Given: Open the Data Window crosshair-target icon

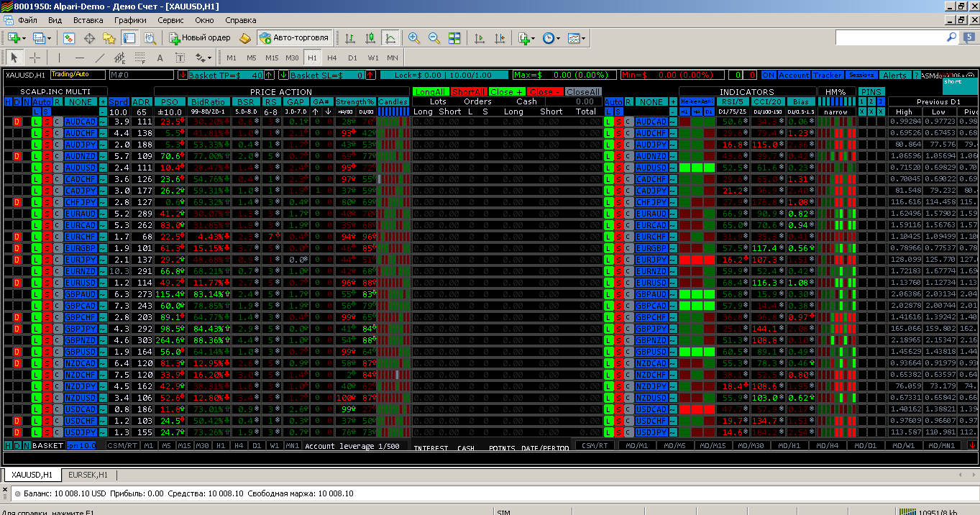Looking at the screenshot, I should [x=90, y=38].
